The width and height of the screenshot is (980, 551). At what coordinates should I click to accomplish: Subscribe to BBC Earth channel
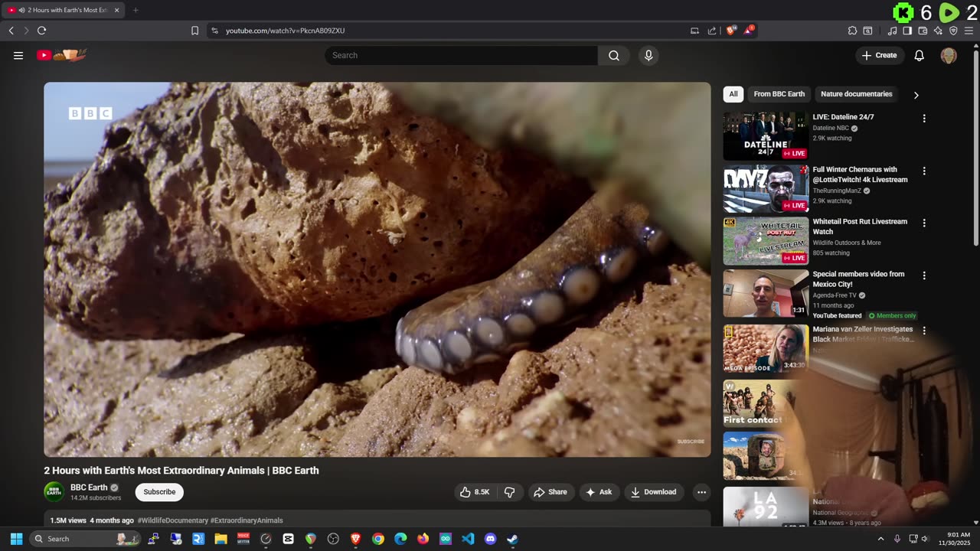159,492
